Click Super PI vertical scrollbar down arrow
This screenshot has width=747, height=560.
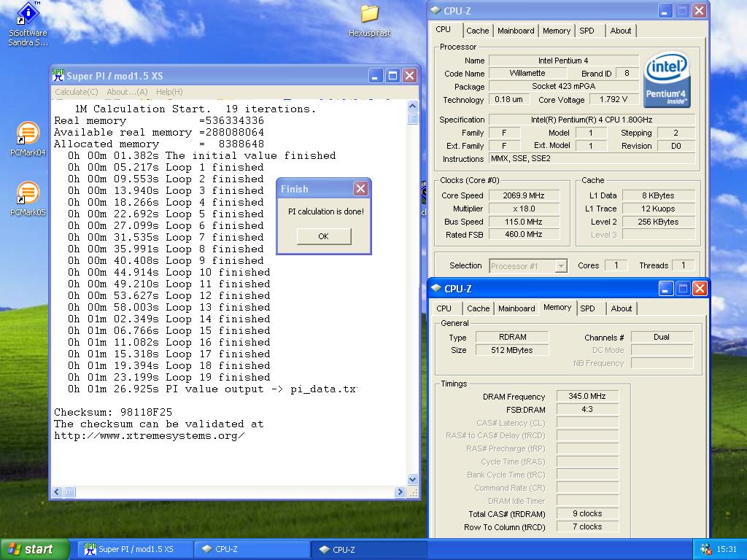tap(413, 480)
